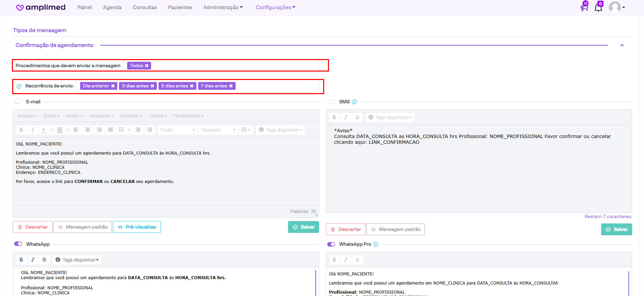The width and height of the screenshot is (644, 296).
Task: Go to Pacientes in navigation bar
Action: 180,7
